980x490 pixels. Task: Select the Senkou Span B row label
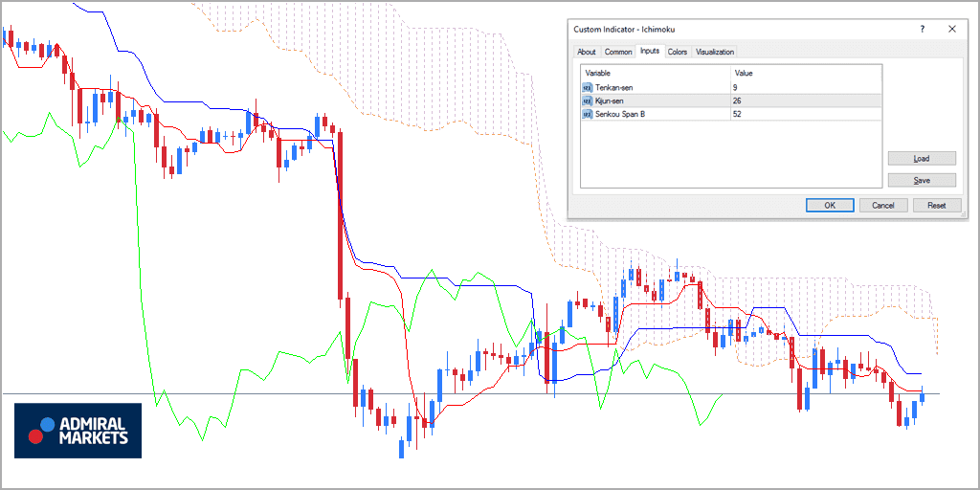(x=620, y=114)
